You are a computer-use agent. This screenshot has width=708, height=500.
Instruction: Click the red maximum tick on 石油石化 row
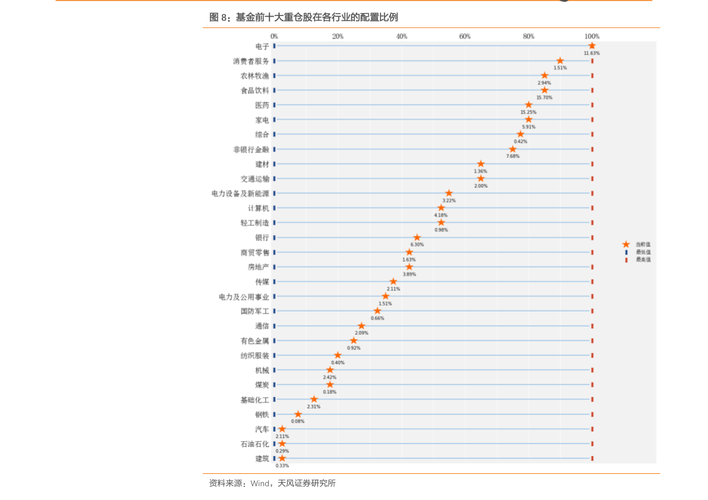click(592, 444)
